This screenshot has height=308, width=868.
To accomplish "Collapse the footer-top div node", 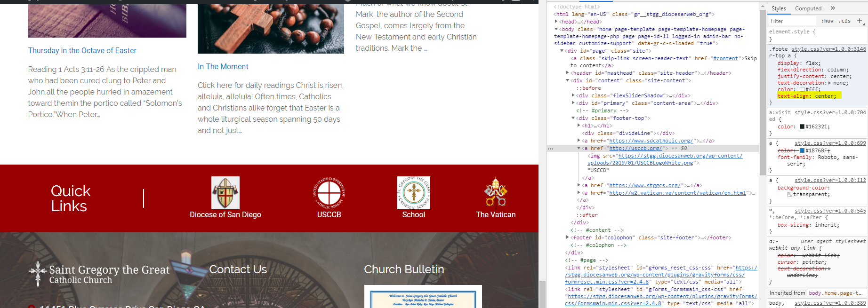I will [573, 118].
